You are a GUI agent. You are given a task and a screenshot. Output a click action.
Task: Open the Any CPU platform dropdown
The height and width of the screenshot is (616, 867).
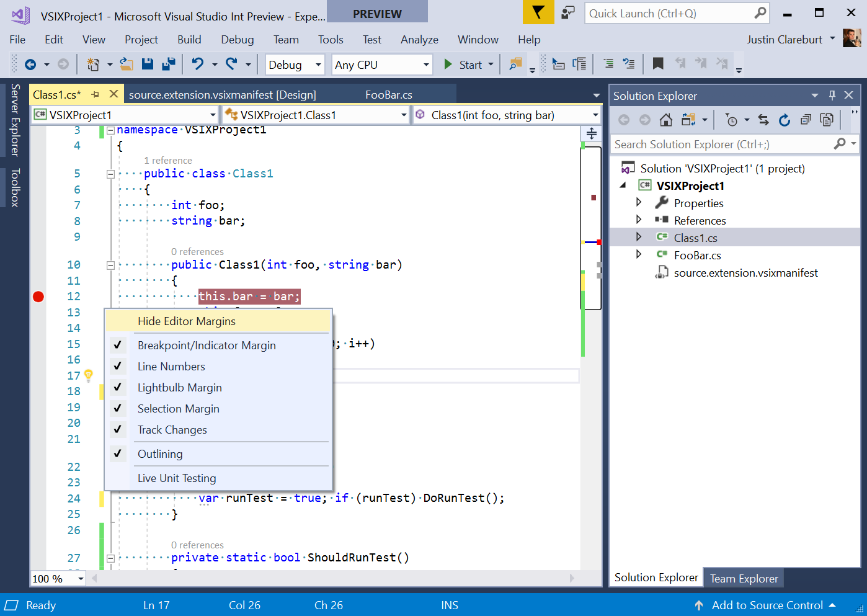click(x=382, y=65)
